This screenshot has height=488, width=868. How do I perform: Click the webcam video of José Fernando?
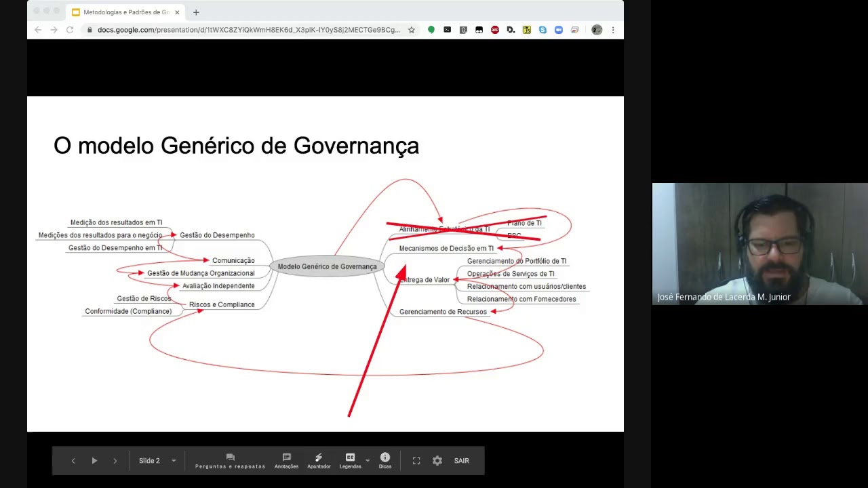click(759, 244)
